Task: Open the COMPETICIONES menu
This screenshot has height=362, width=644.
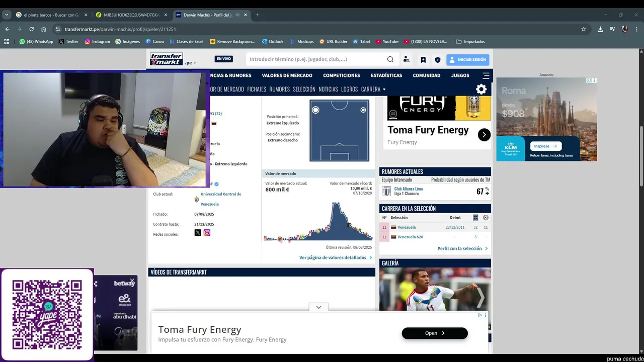Action: [342, 75]
